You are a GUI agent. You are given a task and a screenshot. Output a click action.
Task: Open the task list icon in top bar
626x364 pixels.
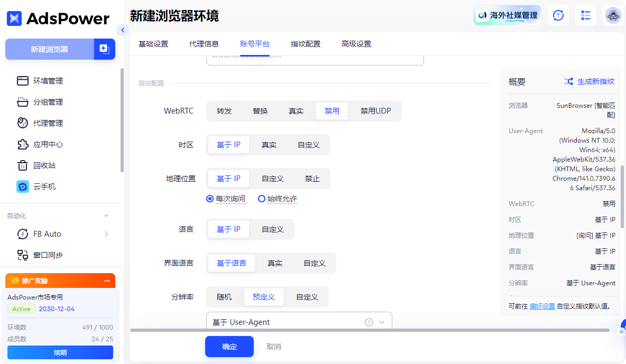(585, 15)
